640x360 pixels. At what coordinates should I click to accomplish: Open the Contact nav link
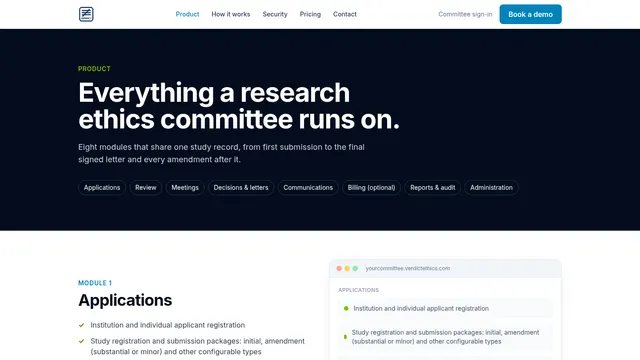click(x=345, y=14)
